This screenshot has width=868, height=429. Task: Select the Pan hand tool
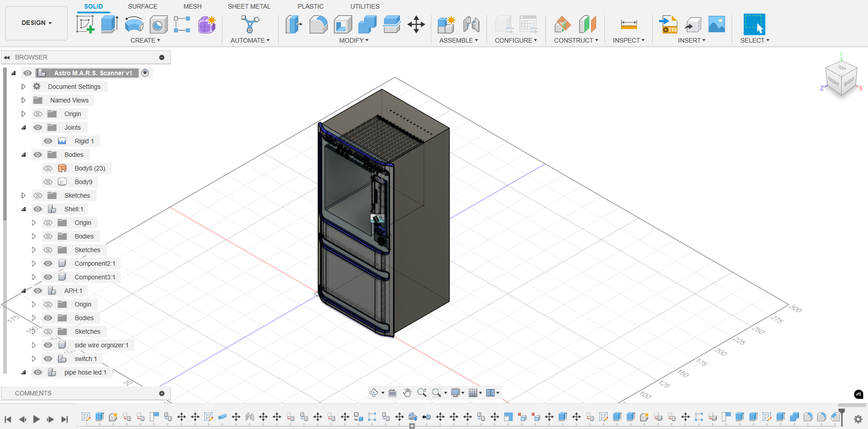click(x=407, y=393)
